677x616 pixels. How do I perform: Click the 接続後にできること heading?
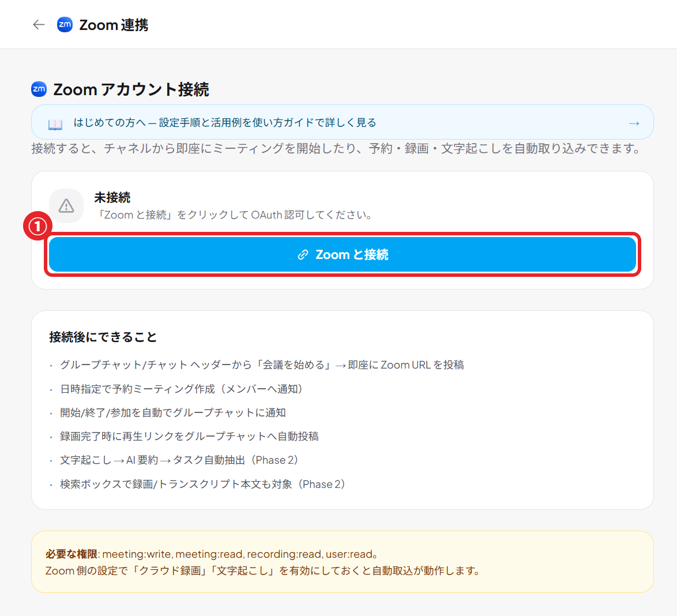tap(103, 337)
